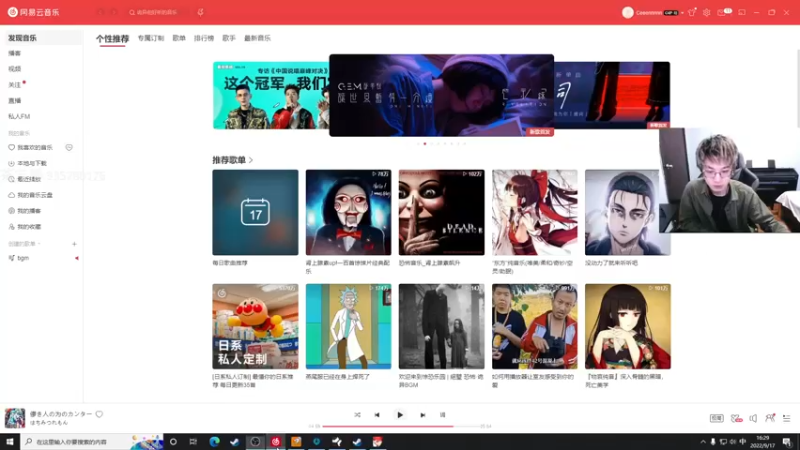Expand 推荐歌单 section via its arrow
This screenshot has height=450, width=800.
point(251,160)
